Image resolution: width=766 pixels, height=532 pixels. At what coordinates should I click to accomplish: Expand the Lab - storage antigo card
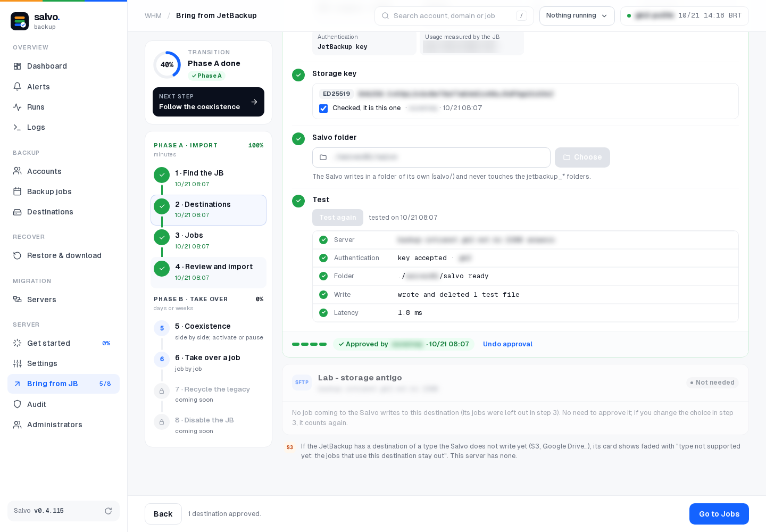515,383
